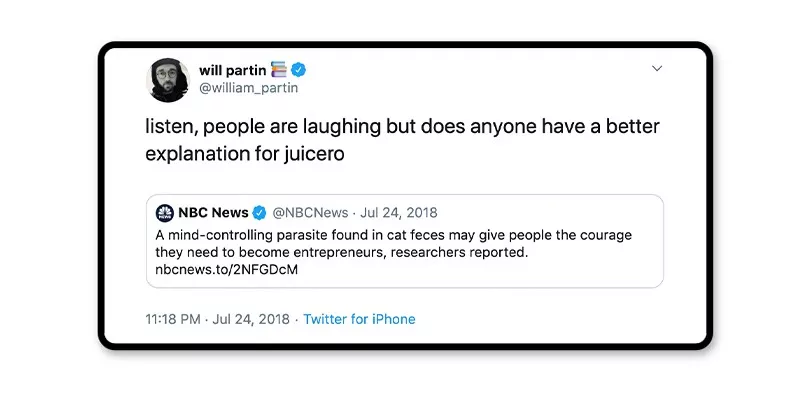Click quoted tweet's Jul 24, 2018 date beside @NBCNews
Image resolution: width=800 pixels, height=400 pixels.
coord(398,213)
